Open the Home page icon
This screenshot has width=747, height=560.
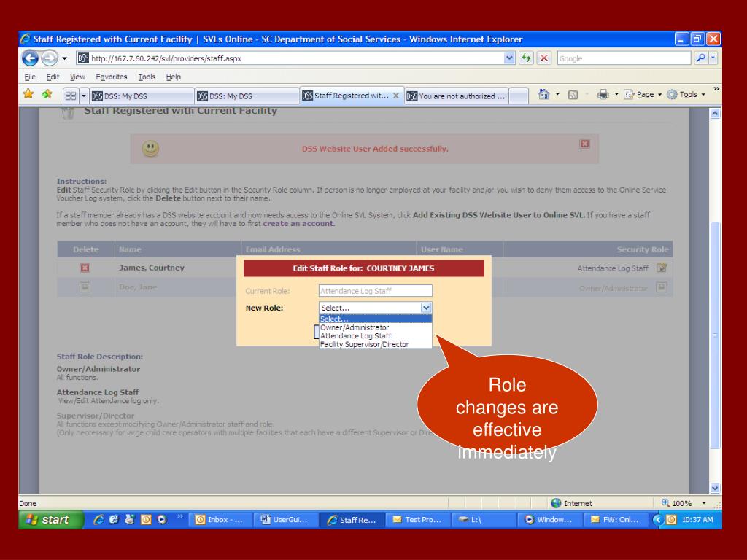[543, 94]
